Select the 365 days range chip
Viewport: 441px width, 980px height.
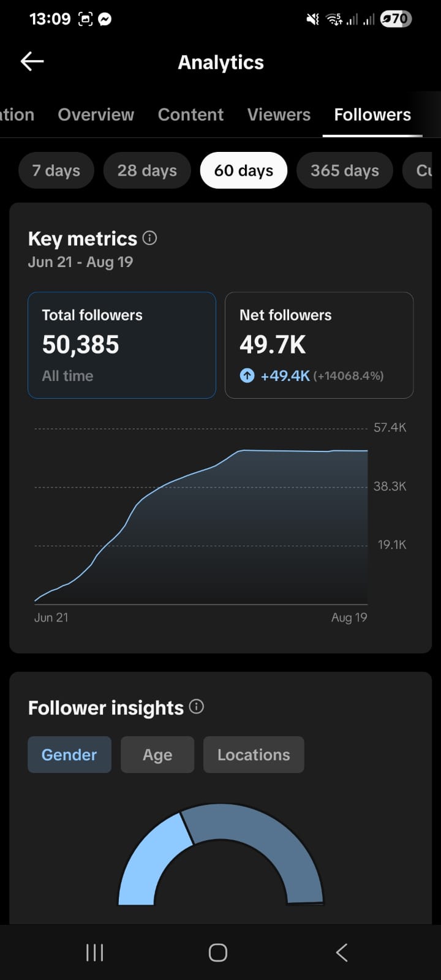coord(345,170)
